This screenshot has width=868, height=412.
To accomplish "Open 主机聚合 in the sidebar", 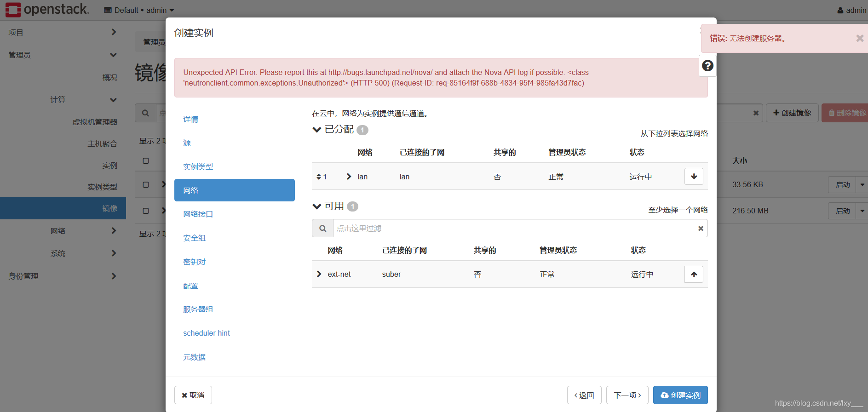I will click(102, 143).
